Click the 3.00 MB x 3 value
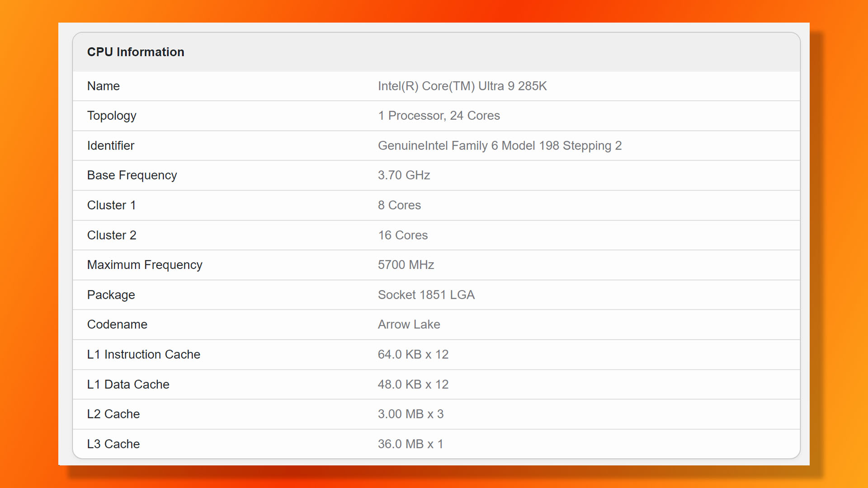 411,414
